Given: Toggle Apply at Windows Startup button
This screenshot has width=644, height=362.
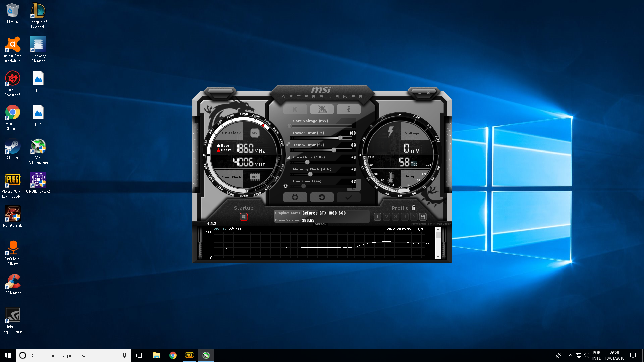Looking at the screenshot, I should coord(244,217).
